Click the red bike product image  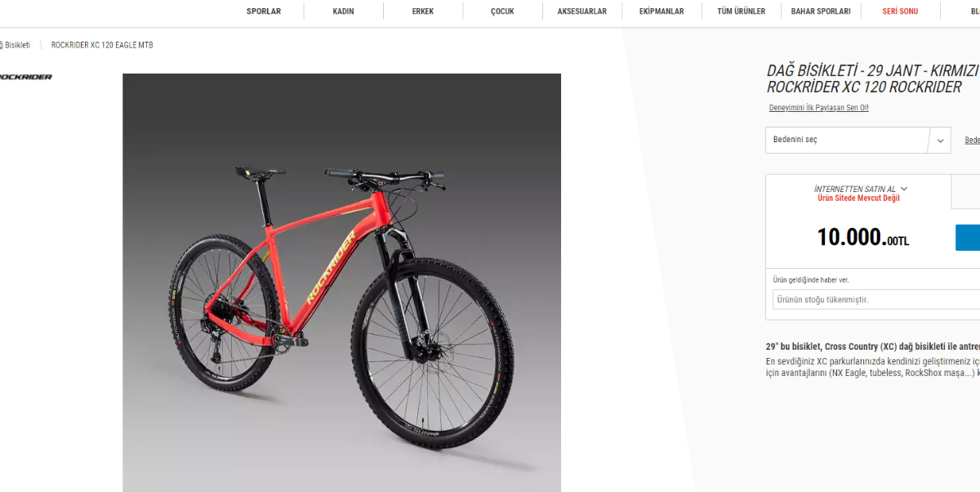tap(341, 283)
